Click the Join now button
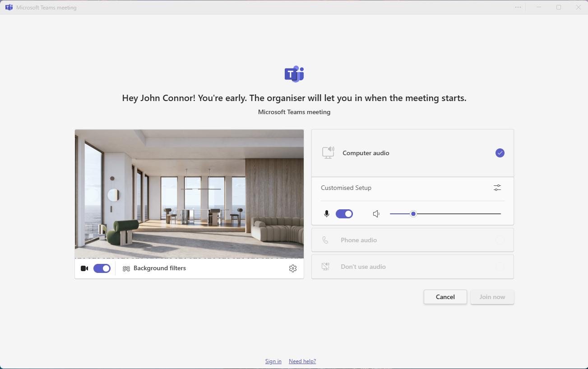 492,297
